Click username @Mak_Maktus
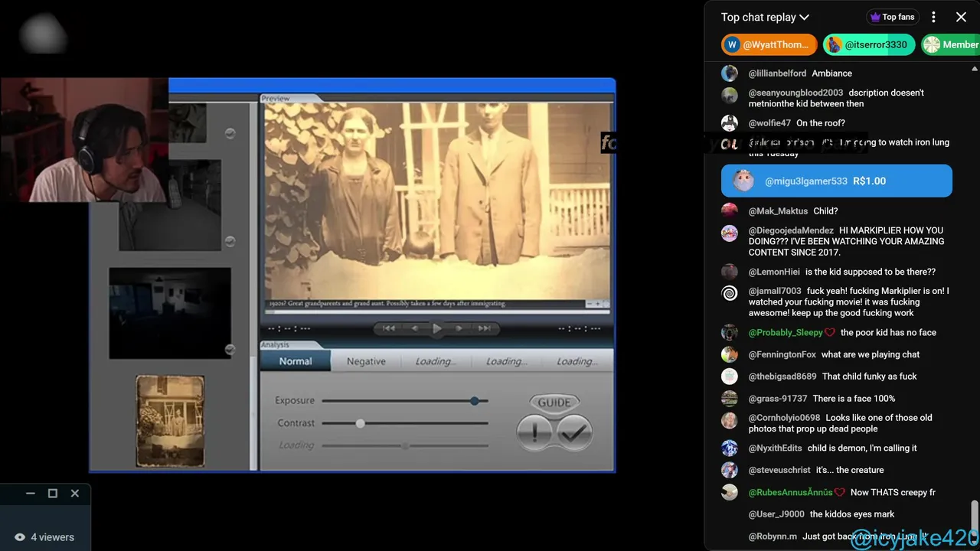 pos(778,211)
